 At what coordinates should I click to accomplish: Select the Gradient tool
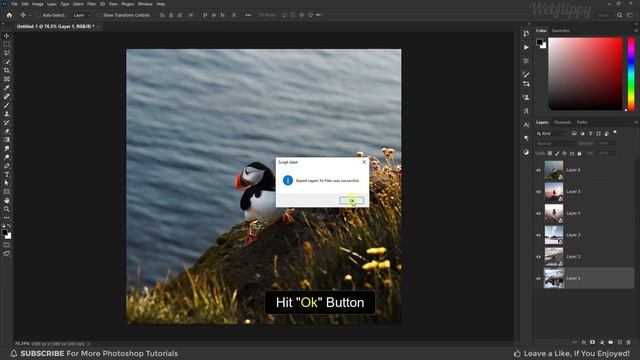[7, 140]
